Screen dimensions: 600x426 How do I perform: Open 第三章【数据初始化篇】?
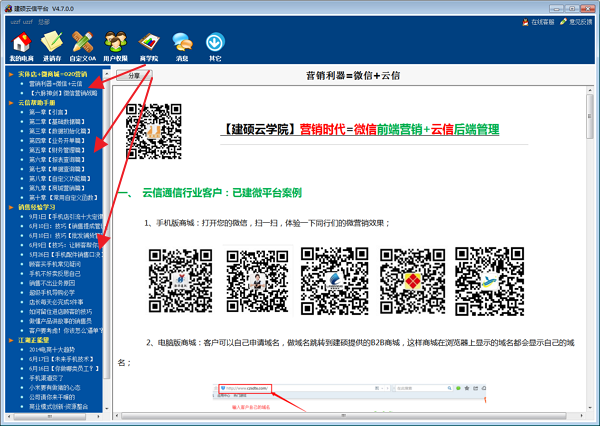coord(60,131)
